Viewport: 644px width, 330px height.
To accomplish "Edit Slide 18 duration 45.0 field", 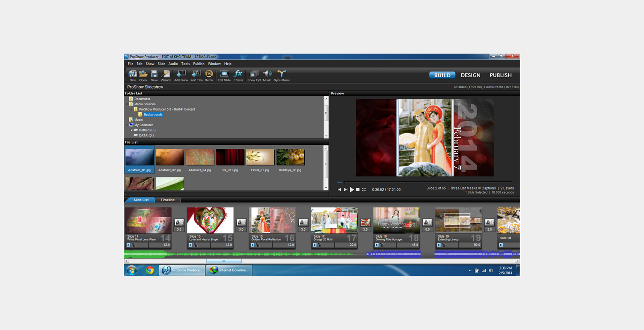I will [408, 245].
